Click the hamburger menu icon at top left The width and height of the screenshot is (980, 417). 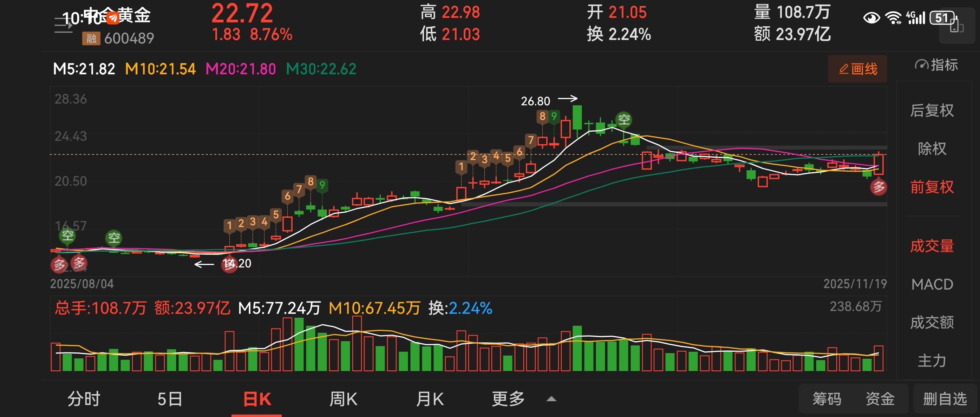point(63,25)
